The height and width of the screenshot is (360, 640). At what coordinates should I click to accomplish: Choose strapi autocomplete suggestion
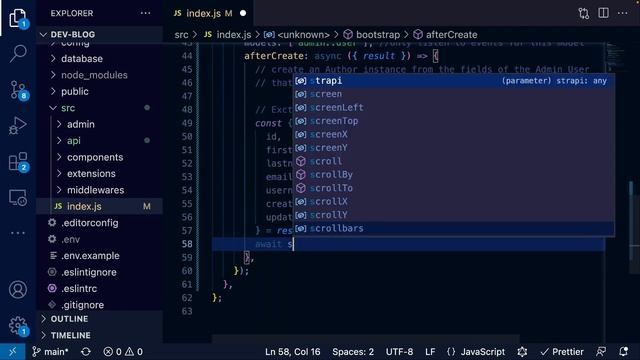point(453,81)
